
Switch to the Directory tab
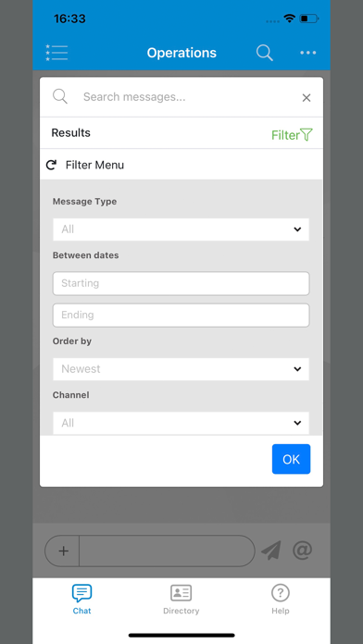pos(181,600)
